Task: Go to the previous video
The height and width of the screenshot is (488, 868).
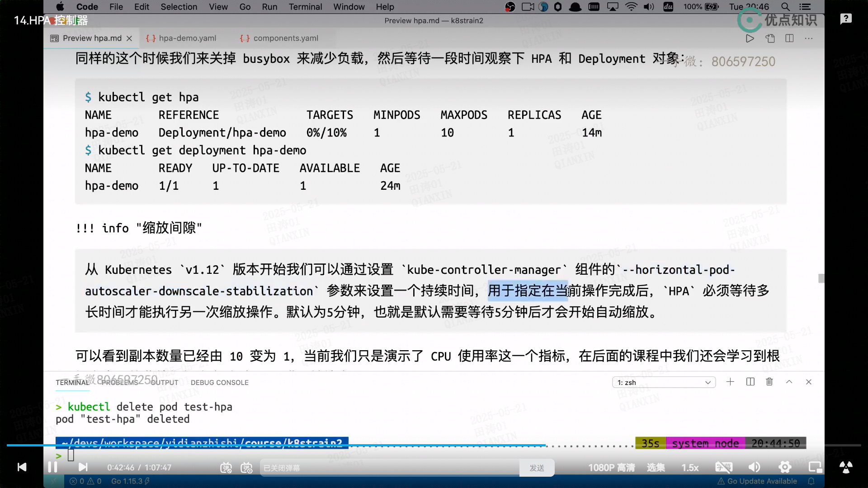Action: (22, 467)
